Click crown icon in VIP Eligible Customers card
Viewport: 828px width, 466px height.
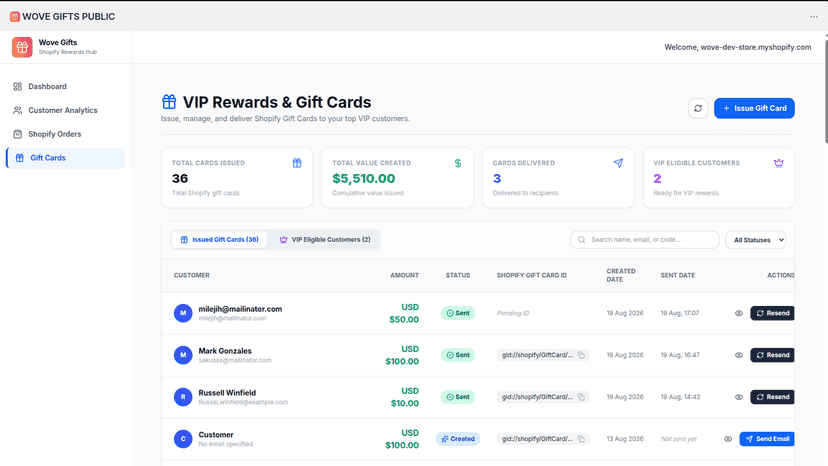778,163
